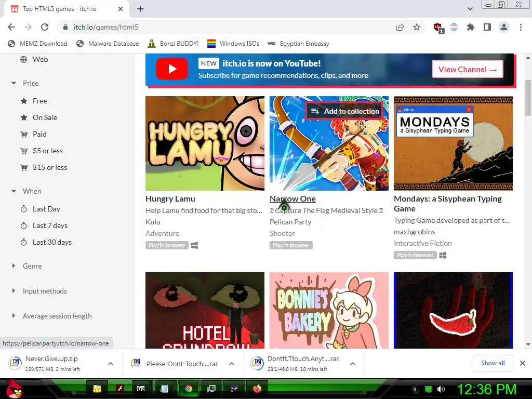Viewport: 532px width, 399px height.
Task: Open Hotel game thumbnail with red eyes
Action: click(x=205, y=311)
